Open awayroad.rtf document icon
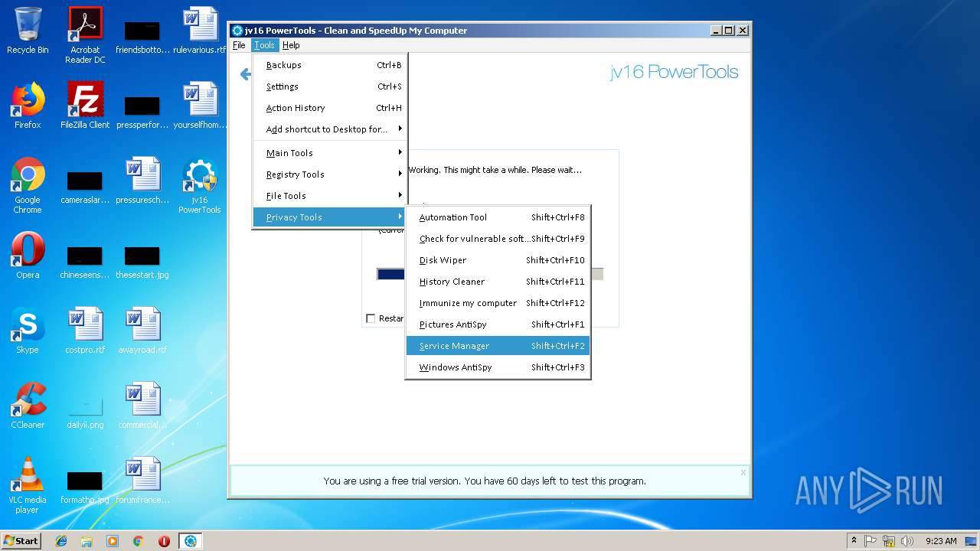The width and height of the screenshot is (980, 551). [x=142, y=331]
